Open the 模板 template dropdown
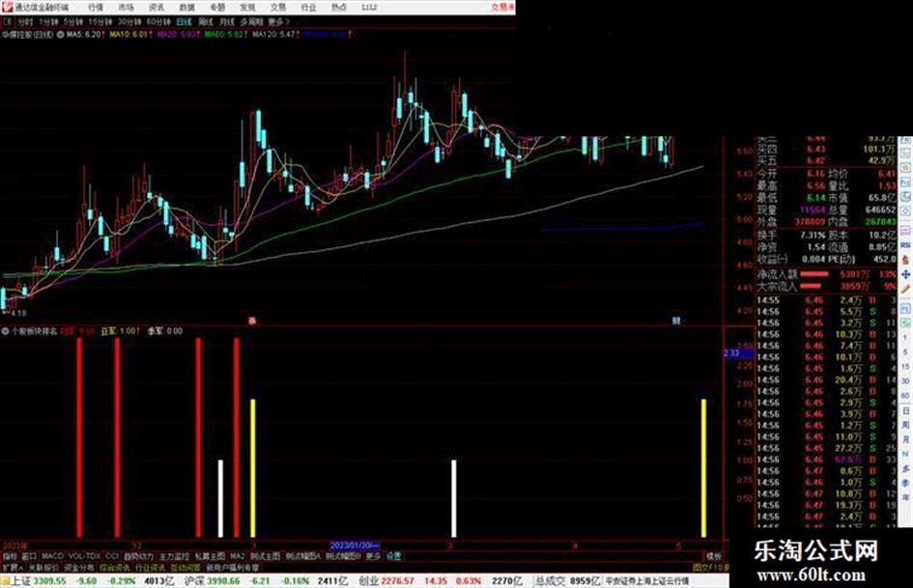913x588 pixels. (714, 556)
